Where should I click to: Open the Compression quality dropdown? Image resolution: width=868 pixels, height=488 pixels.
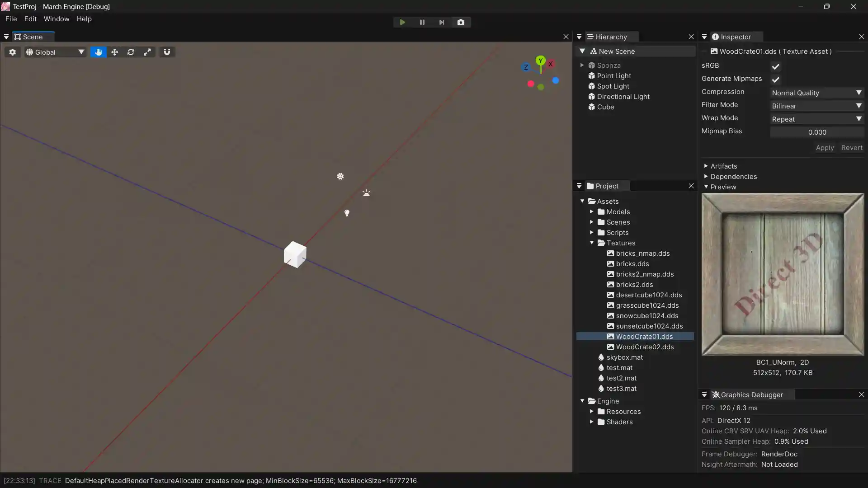[x=816, y=93]
